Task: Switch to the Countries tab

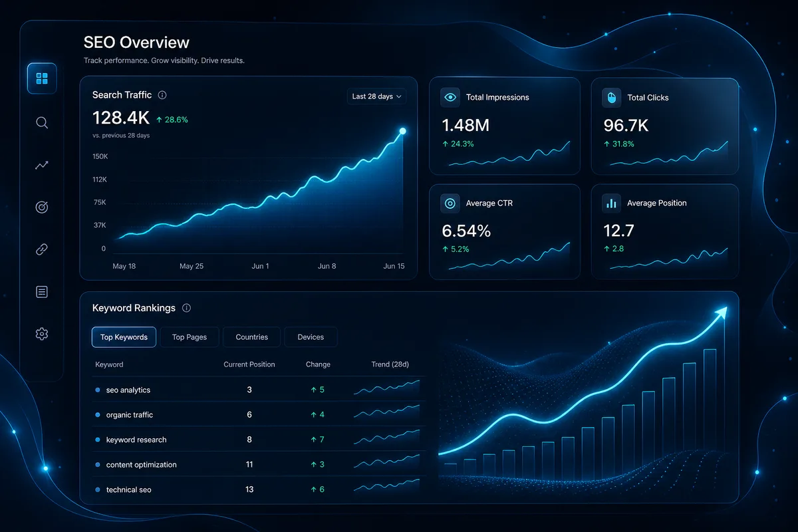Action: click(252, 337)
